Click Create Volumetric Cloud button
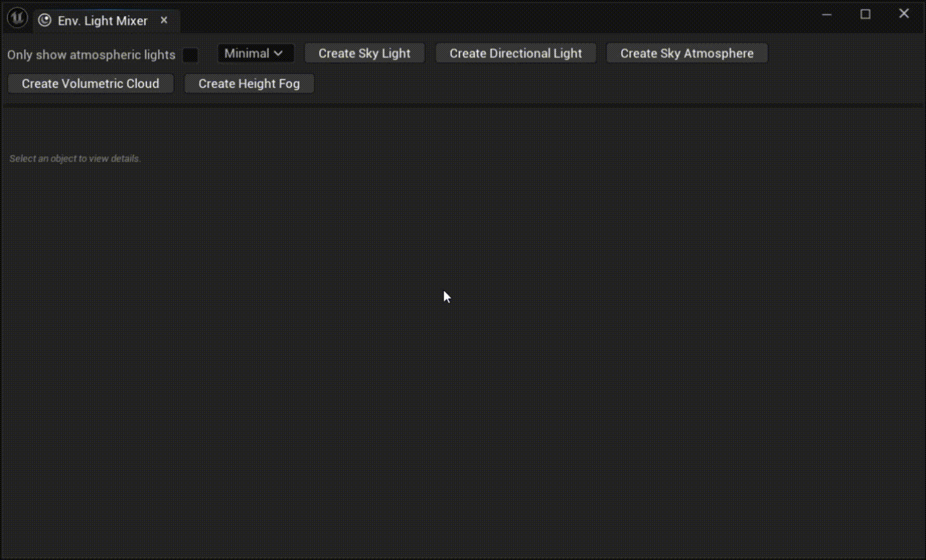926x560 pixels. click(91, 83)
